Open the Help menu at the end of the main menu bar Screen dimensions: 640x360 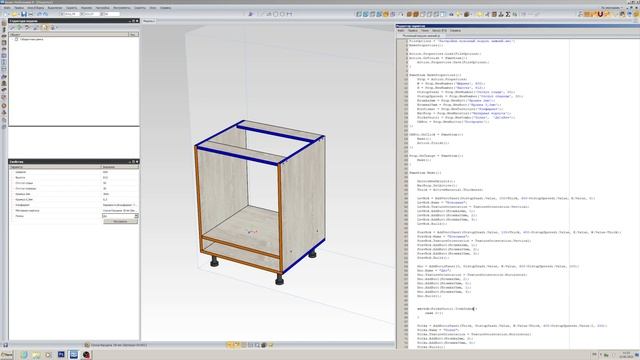pos(165,8)
